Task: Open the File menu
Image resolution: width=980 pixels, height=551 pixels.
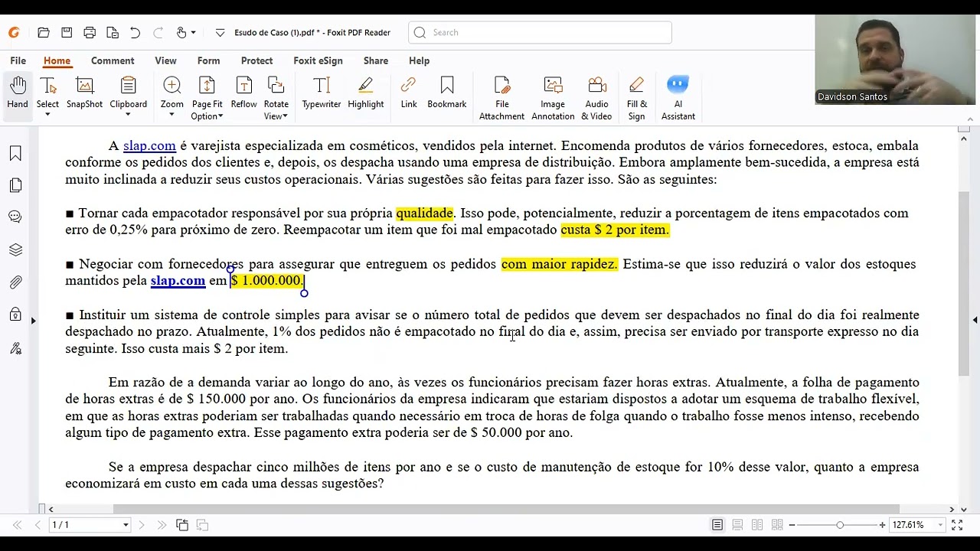Action: [18, 60]
